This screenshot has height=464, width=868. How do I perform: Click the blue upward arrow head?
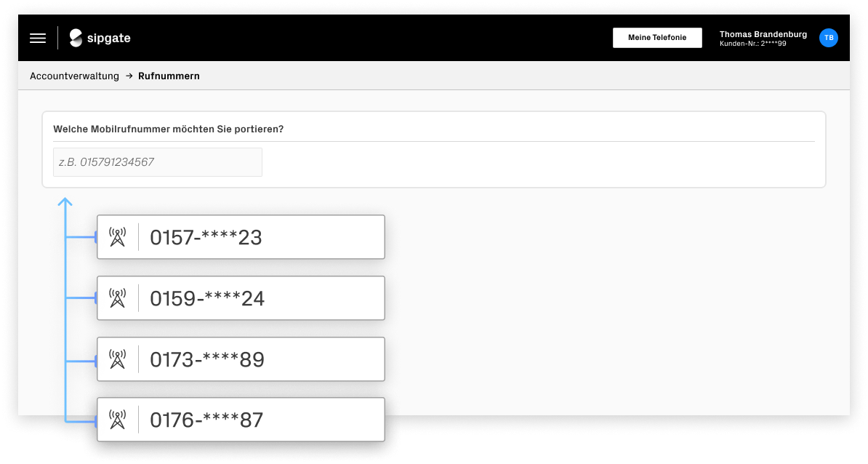click(x=65, y=202)
